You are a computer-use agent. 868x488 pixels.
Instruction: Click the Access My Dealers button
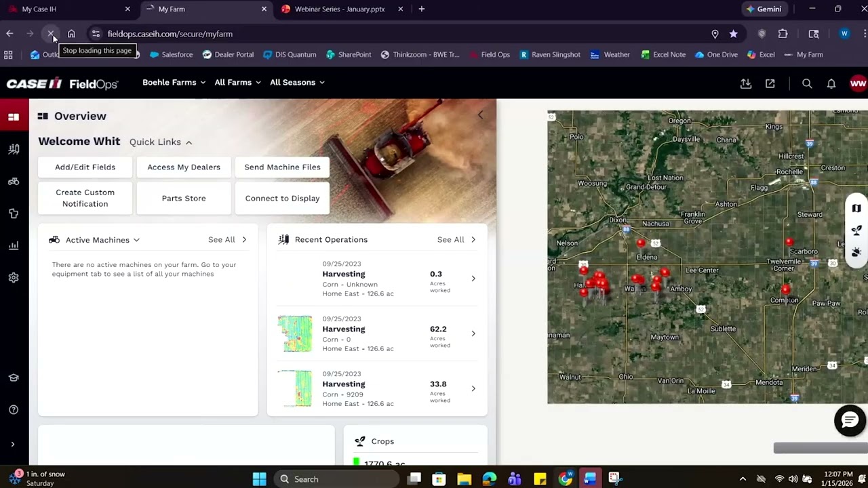(184, 167)
